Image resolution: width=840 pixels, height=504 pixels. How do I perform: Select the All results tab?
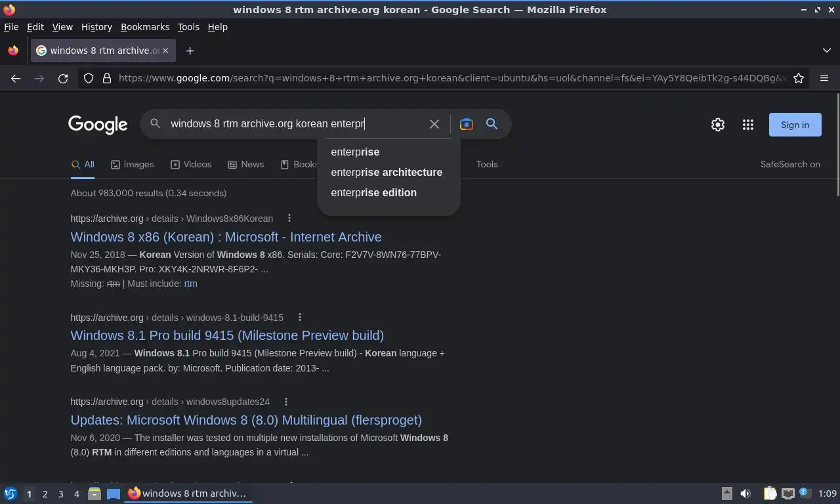(83, 164)
